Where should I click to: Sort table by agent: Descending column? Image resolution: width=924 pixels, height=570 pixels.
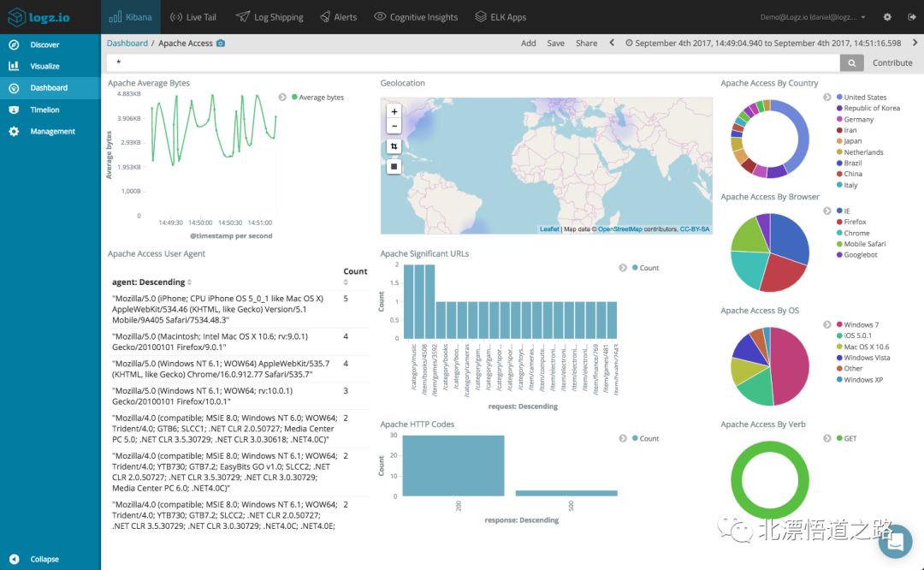point(151,282)
